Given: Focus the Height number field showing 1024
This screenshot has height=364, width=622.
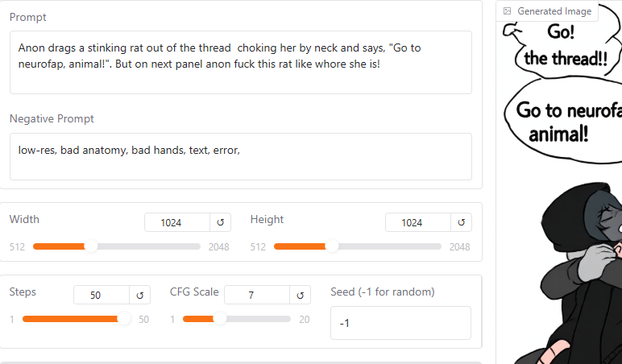Looking at the screenshot, I should tap(418, 222).
